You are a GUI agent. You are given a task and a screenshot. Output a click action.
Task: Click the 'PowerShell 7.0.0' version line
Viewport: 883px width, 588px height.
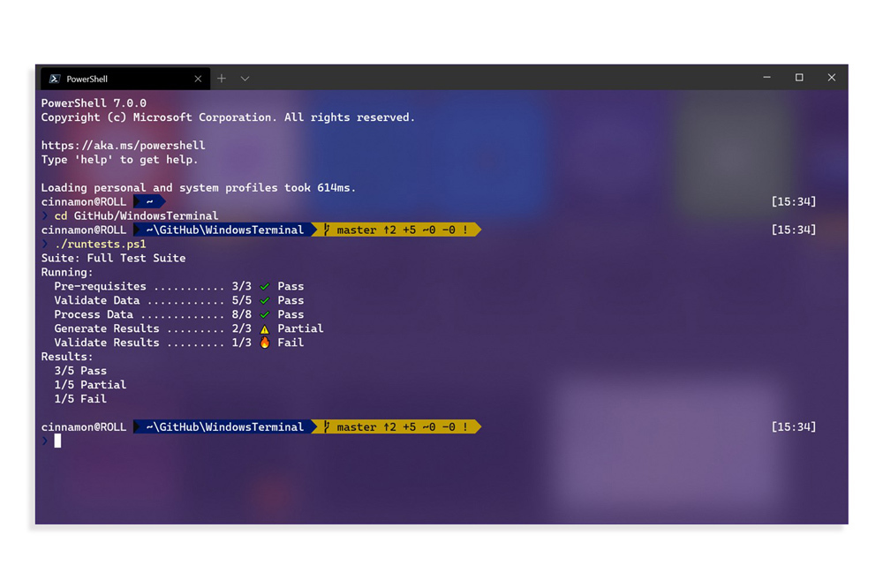(x=94, y=103)
